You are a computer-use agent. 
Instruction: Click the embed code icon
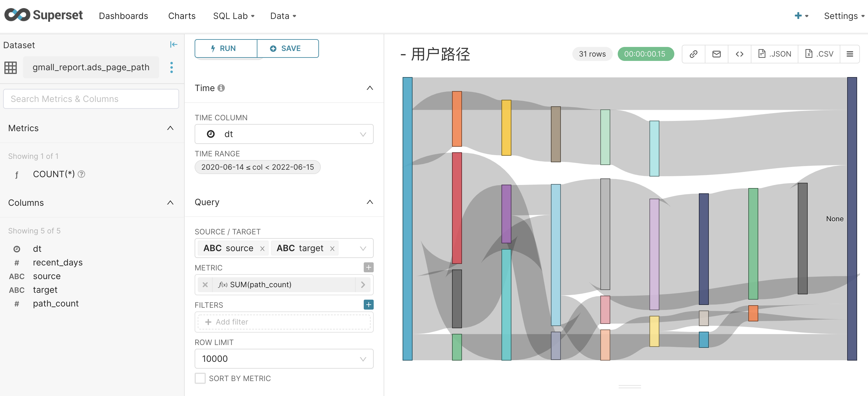[739, 54]
